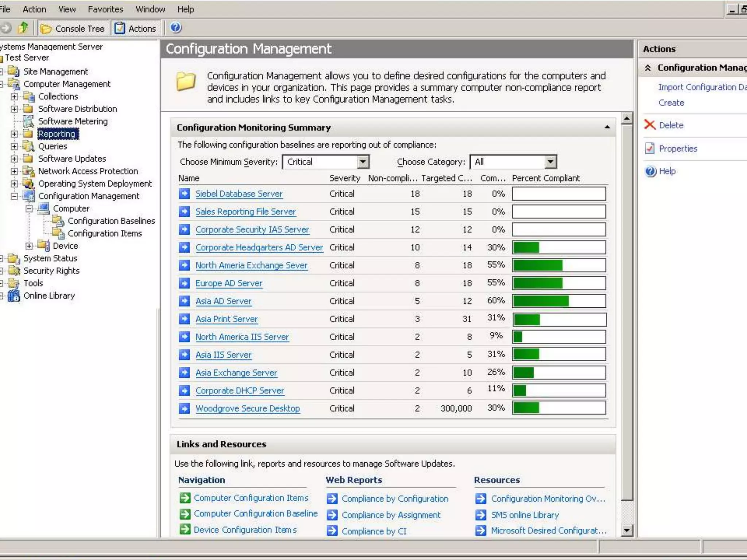Screen dimensions: 747x560
Task: Toggle the Actions pane toolbar button
Action: pyautogui.click(x=136, y=28)
